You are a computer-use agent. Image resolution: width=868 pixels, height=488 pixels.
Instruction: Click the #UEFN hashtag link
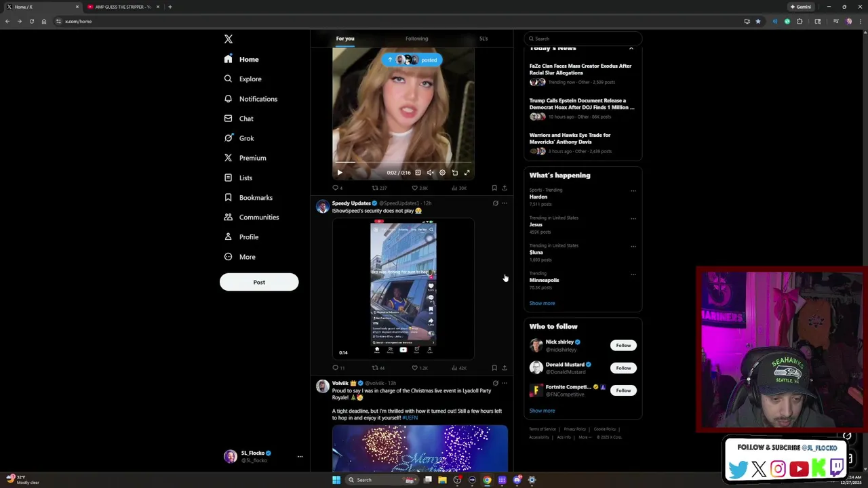click(410, 418)
